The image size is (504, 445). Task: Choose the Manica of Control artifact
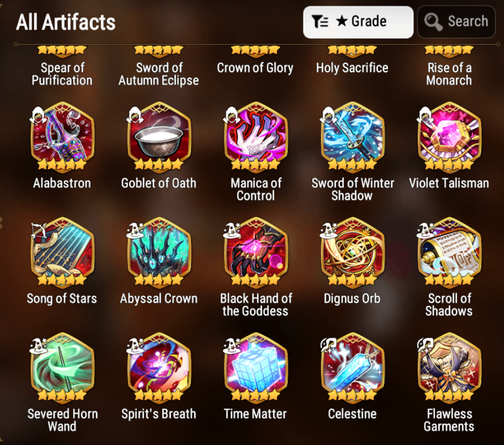tap(255, 135)
